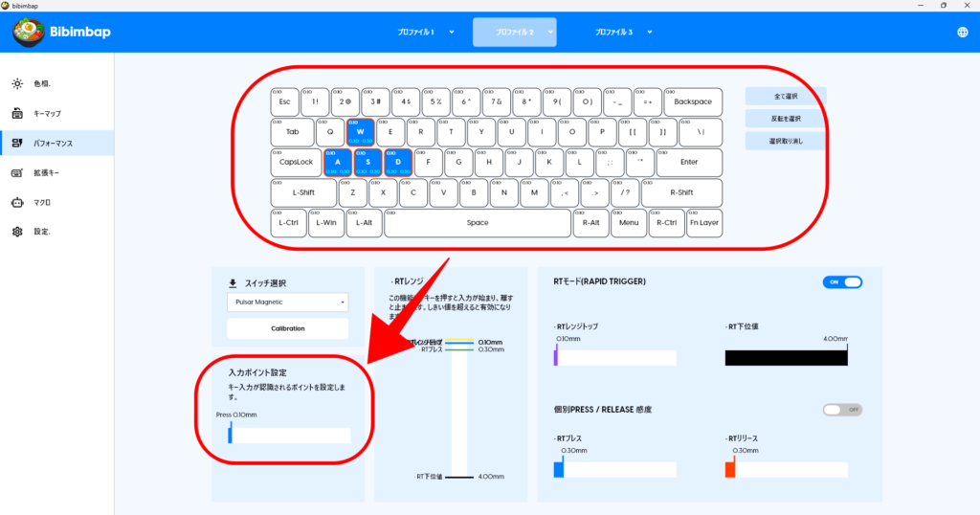Open the マクロ robot icon

click(17, 202)
